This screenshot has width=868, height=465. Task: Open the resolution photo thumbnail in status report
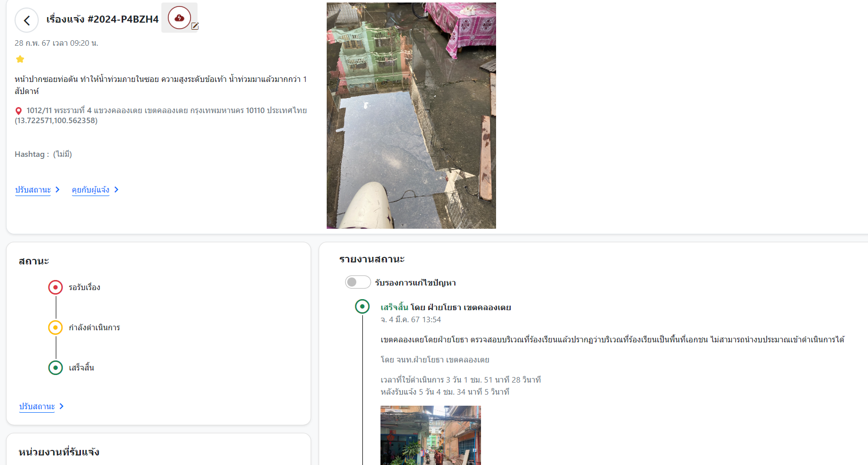(430, 435)
